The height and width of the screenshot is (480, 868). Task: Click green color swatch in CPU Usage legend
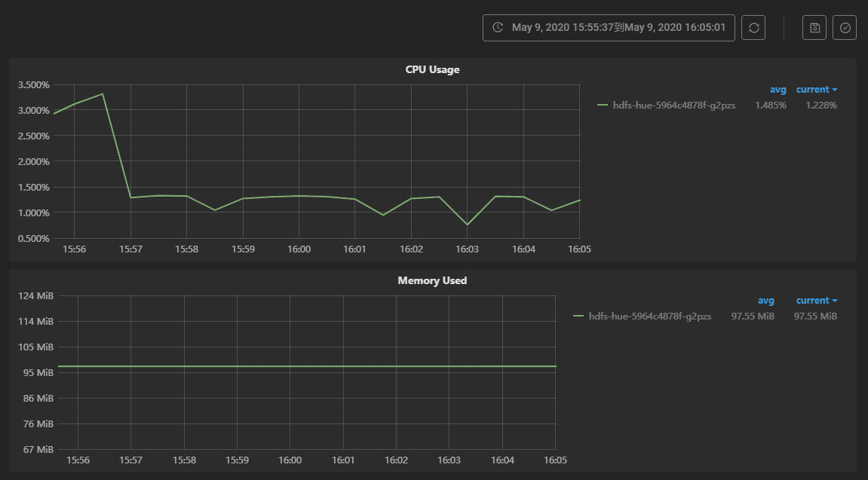tap(602, 105)
